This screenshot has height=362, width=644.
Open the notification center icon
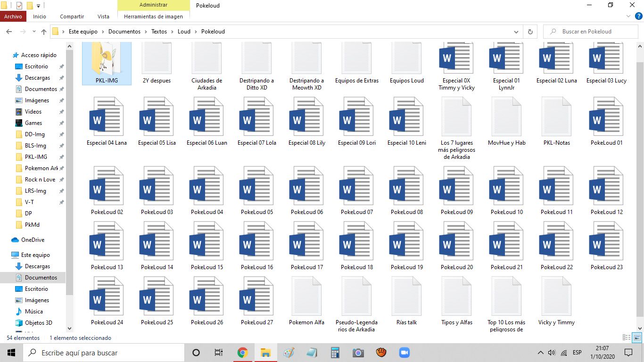(628, 353)
